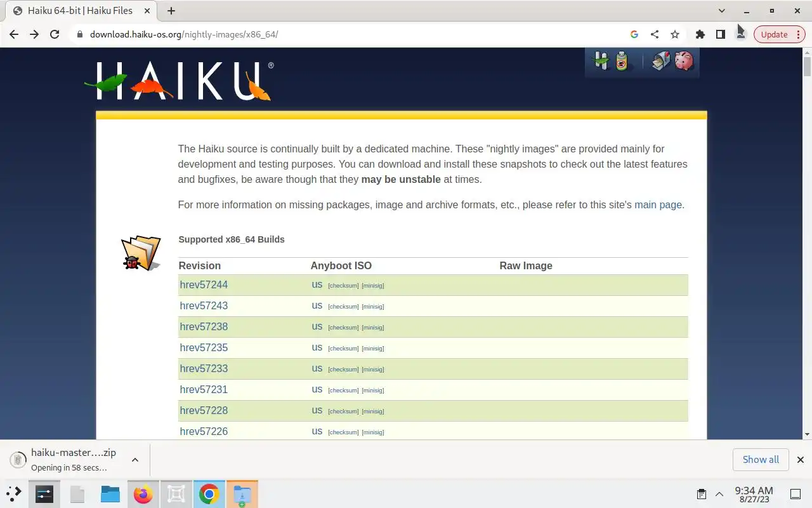Open revision hrev57233

pos(204,368)
